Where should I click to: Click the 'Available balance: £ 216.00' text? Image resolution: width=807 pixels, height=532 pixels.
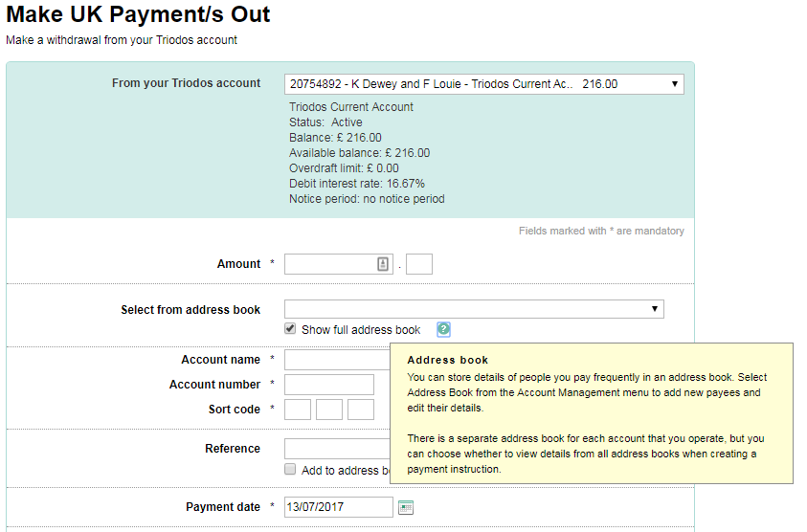pos(359,153)
